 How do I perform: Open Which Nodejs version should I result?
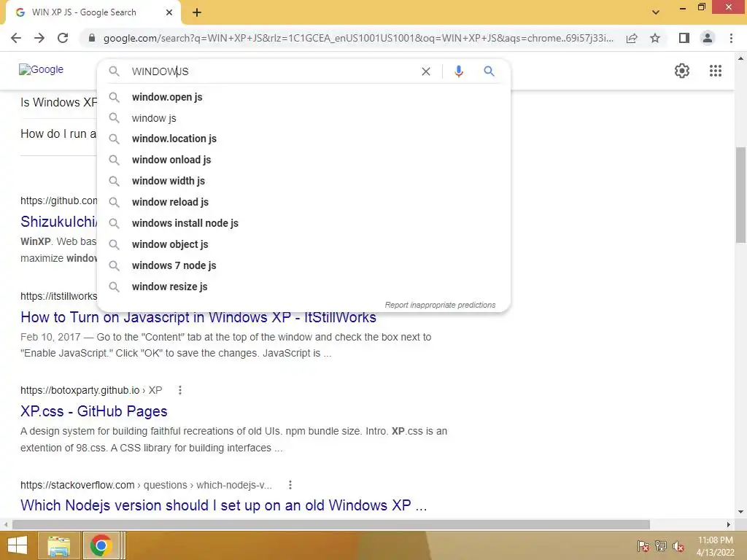point(223,505)
